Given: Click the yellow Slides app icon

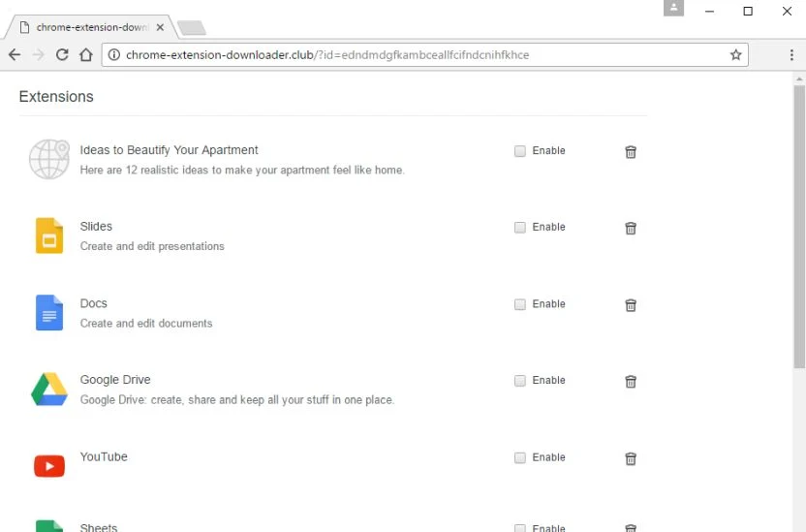Looking at the screenshot, I should coord(49,235).
